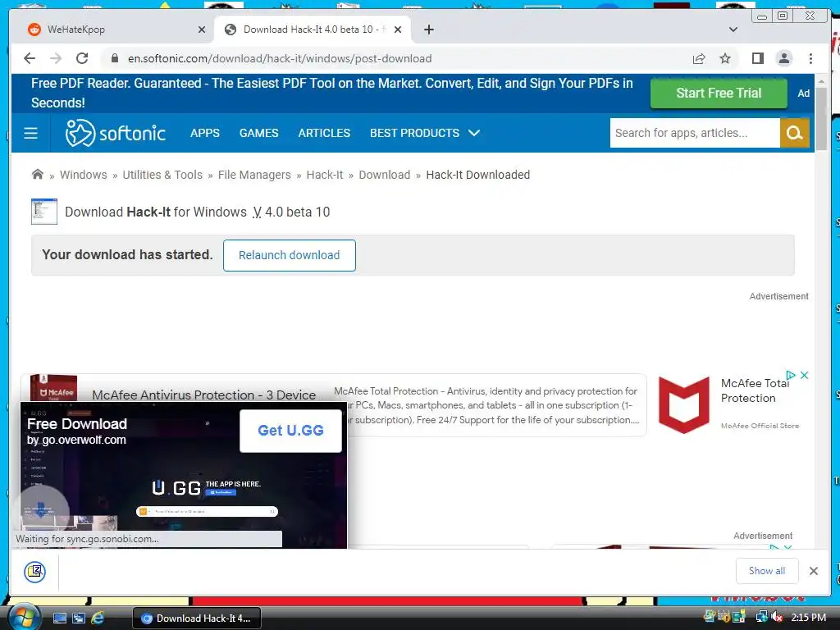
Task: Click the 2:15 PM system clock
Action: tap(808, 618)
